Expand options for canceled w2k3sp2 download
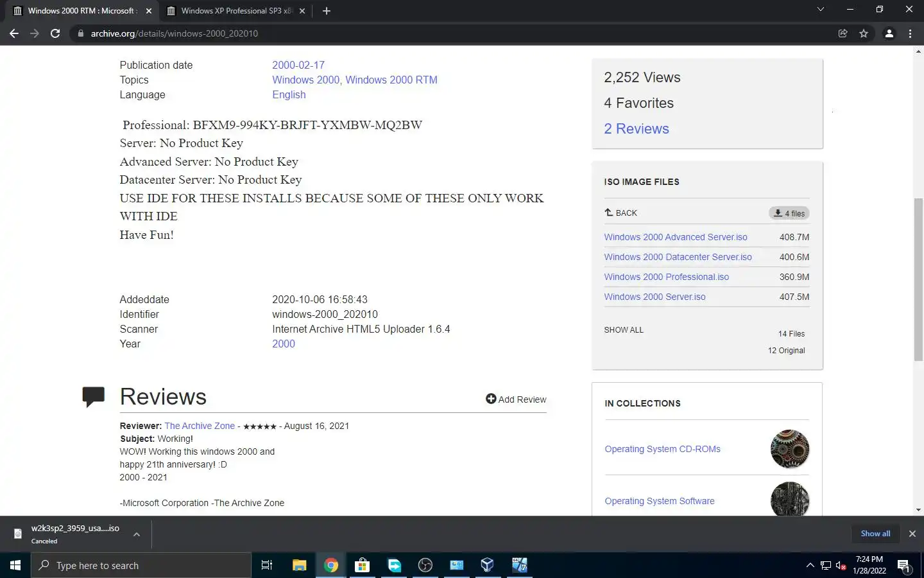This screenshot has width=924, height=578. [x=137, y=534]
